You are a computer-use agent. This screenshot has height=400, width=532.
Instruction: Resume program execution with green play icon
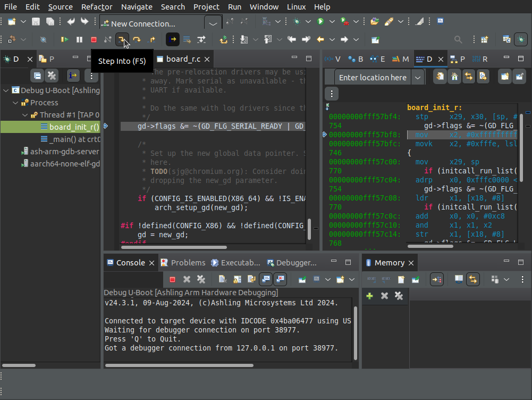(65, 39)
